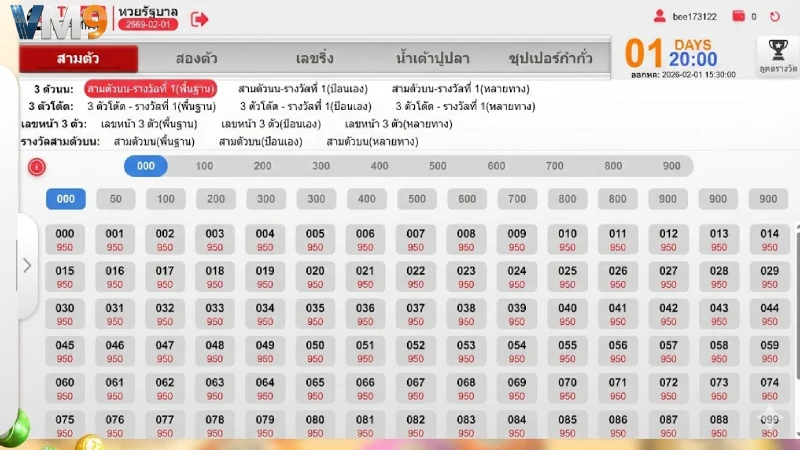800x450 pixels.
Task: Pick number 080 tile
Action: click(x=315, y=425)
